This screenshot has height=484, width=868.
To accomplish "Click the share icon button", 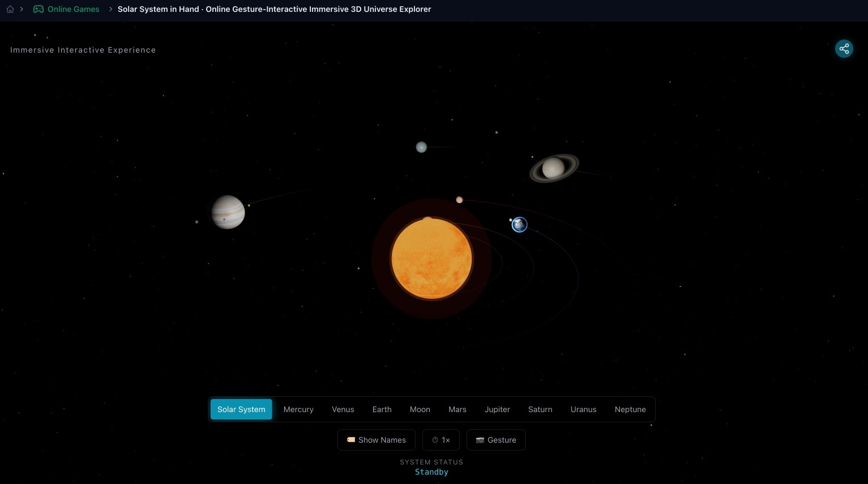I will tap(844, 49).
